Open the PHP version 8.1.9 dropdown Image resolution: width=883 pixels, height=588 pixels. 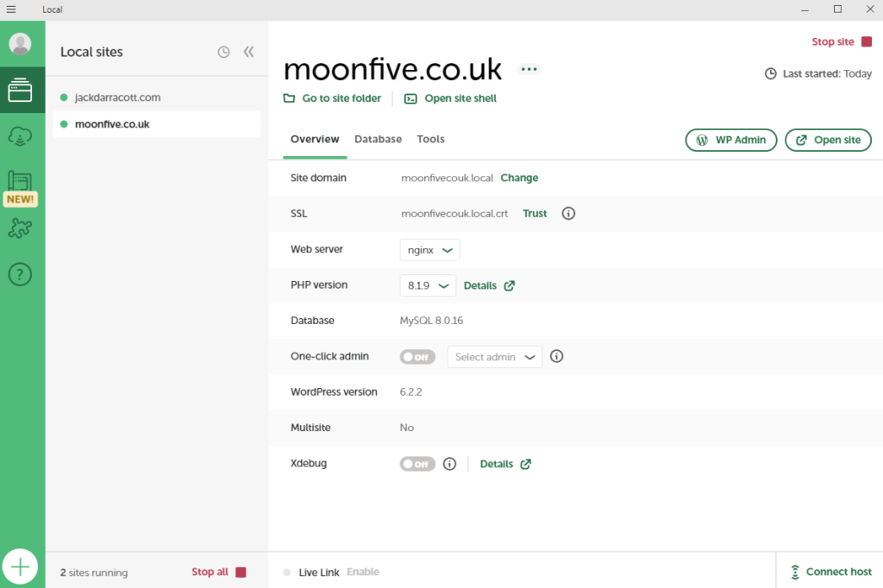(x=428, y=285)
